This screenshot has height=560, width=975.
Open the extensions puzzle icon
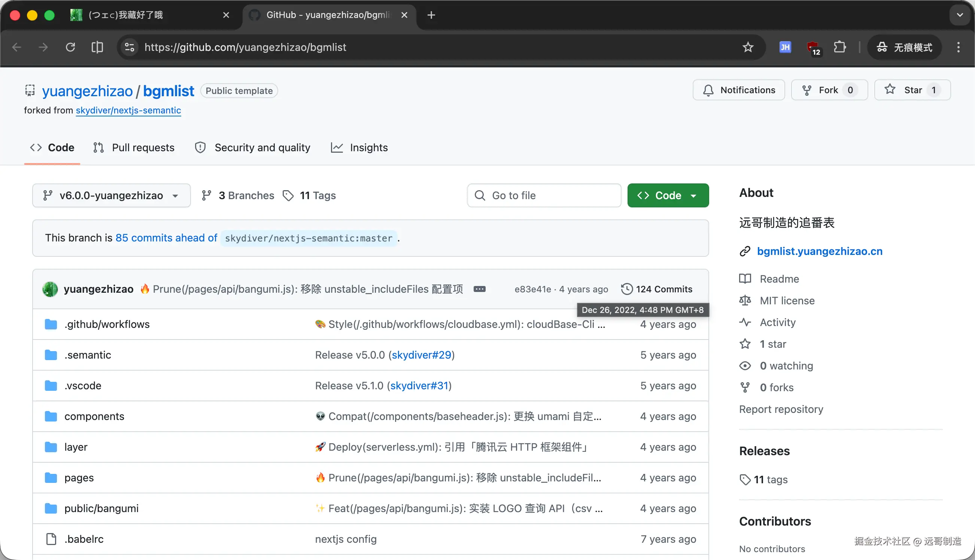(839, 47)
